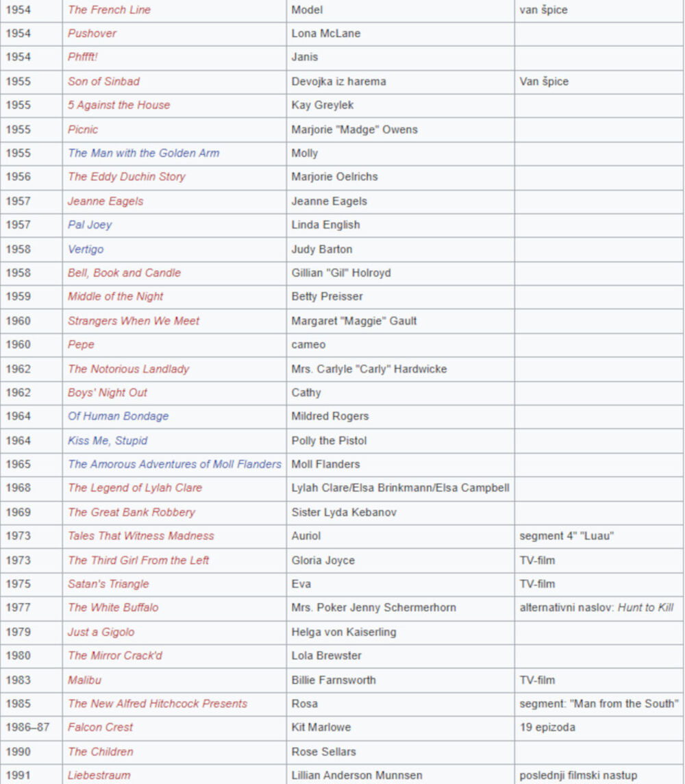
Task: Follow the Picnic film link
Action: click(x=83, y=130)
